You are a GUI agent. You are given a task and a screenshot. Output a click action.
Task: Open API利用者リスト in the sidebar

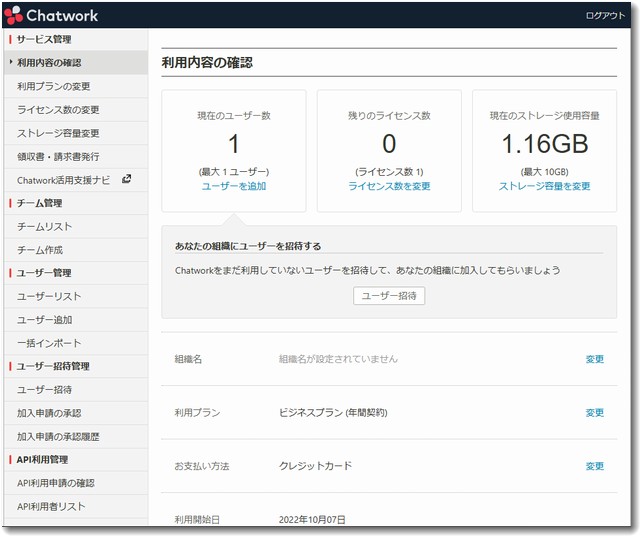click(x=76, y=507)
